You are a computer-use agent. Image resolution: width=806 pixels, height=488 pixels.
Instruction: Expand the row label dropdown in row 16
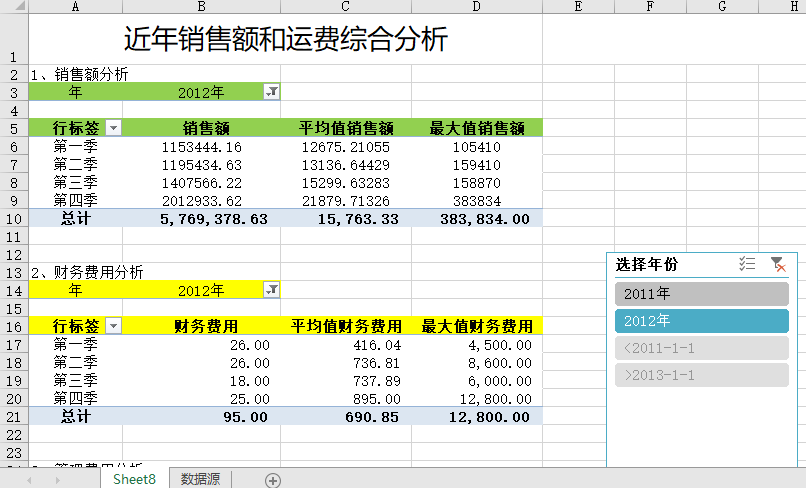coord(113,326)
